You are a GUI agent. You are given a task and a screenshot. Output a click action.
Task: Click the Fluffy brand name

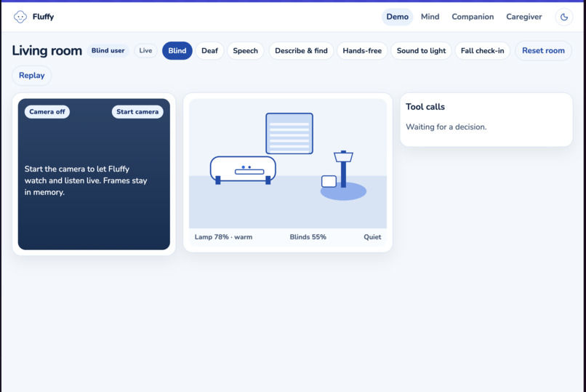coord(43,17)
